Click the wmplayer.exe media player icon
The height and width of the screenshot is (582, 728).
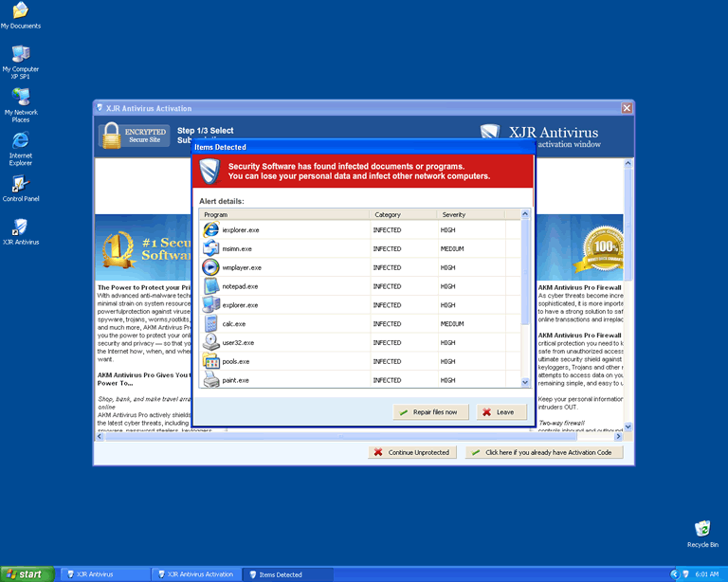pyautogui.click(x=210, y=267)
